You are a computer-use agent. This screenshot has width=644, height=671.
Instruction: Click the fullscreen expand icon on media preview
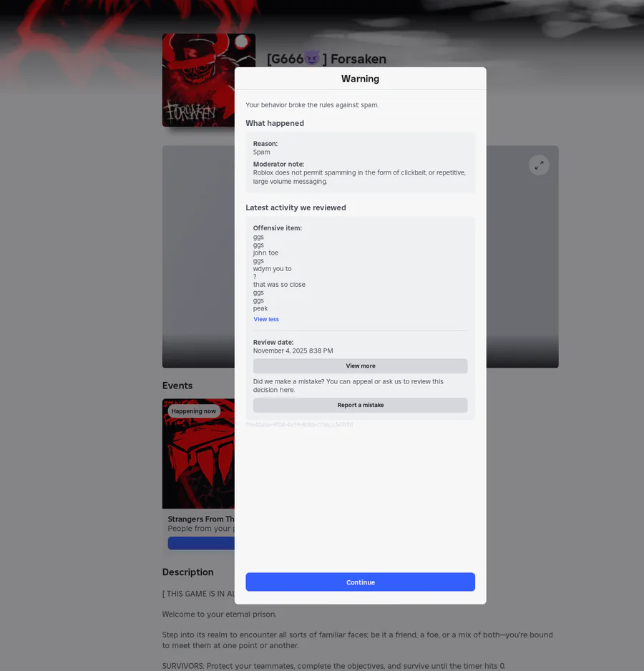(x=539, y=165)
